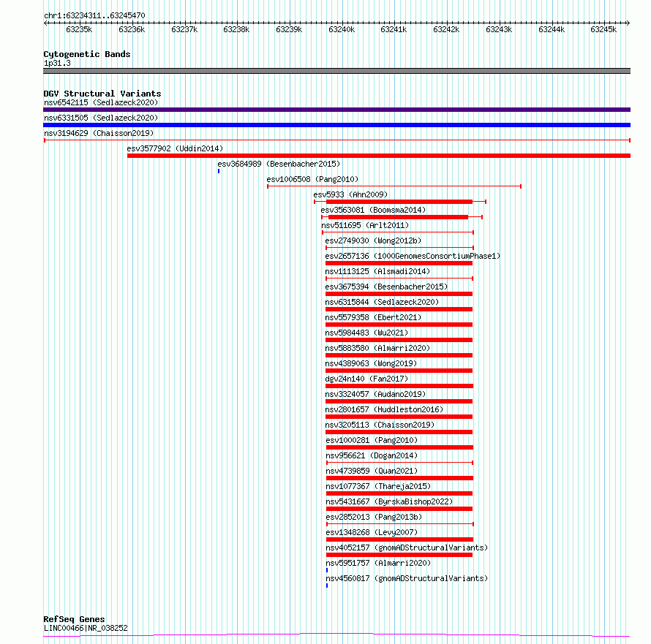Click esv2852013 (Pang2013b) label

(374, 517)
